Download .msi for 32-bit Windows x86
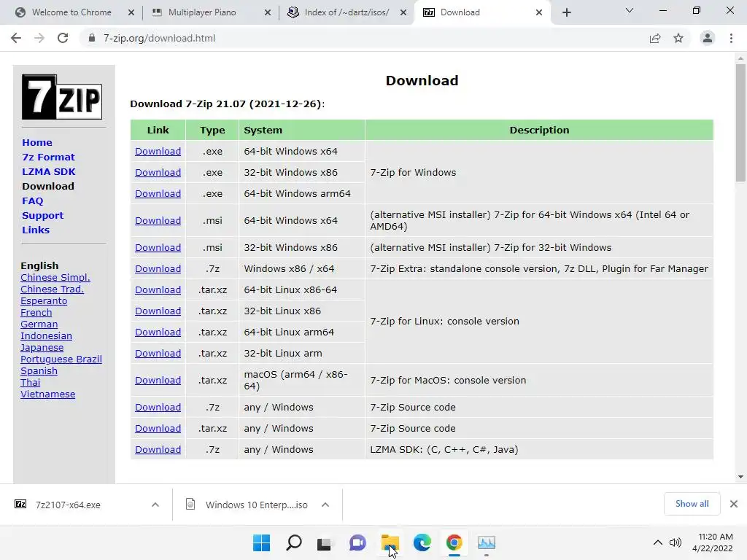This screenshot has height=560, width=747. tap(158, 248)
